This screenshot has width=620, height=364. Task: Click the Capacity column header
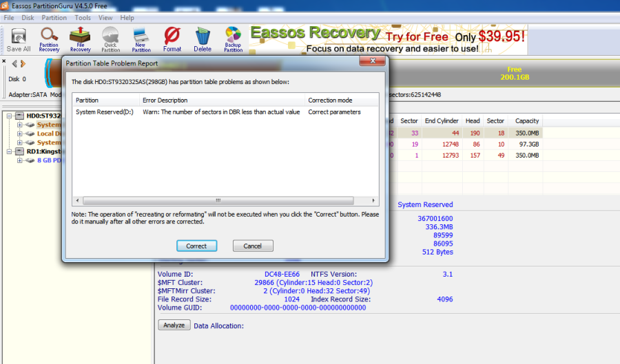527,121
